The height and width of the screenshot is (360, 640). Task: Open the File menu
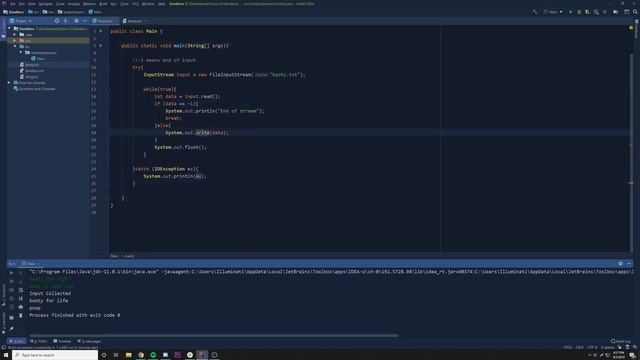click(13, 4)
